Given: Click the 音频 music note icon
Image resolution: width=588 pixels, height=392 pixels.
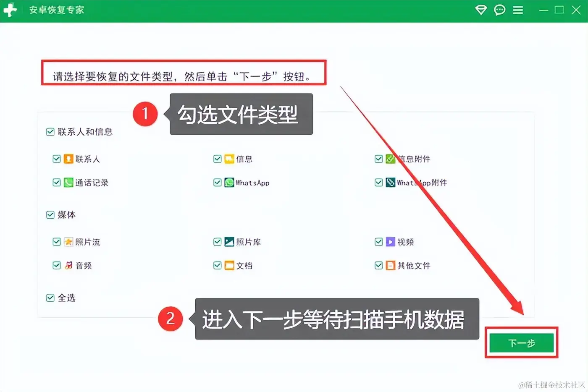Looking at the screenshot, I should tap(68, 265).
